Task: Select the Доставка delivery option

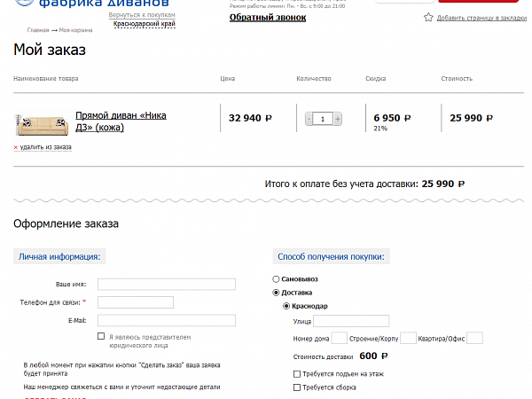Action: (x=277, y=292)
